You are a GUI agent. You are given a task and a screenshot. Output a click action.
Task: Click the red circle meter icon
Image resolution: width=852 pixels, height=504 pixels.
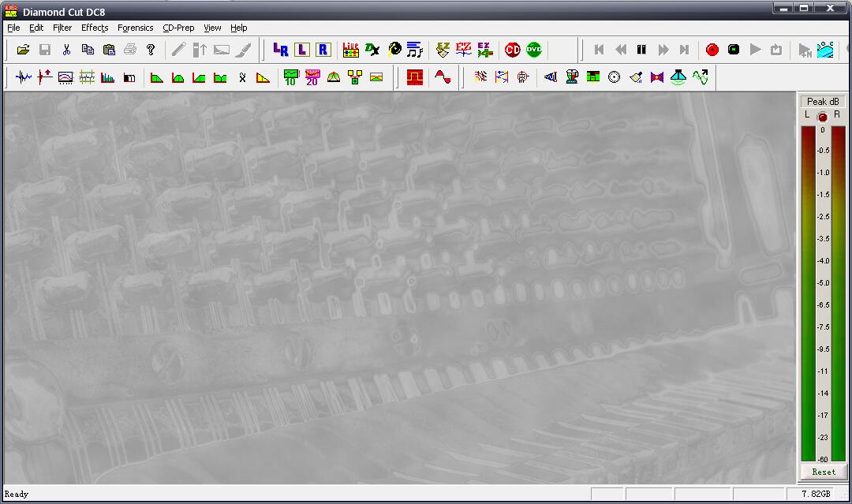(x=523, y=77)
